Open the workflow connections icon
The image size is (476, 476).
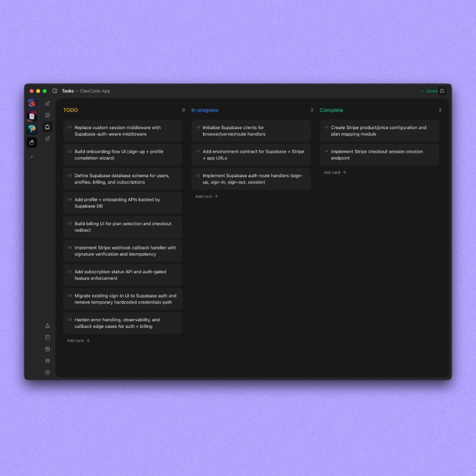pos(48,138)
